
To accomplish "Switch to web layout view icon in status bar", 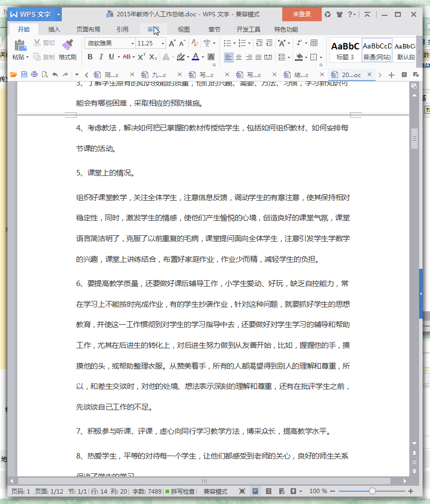I will (x=282, y=491).
